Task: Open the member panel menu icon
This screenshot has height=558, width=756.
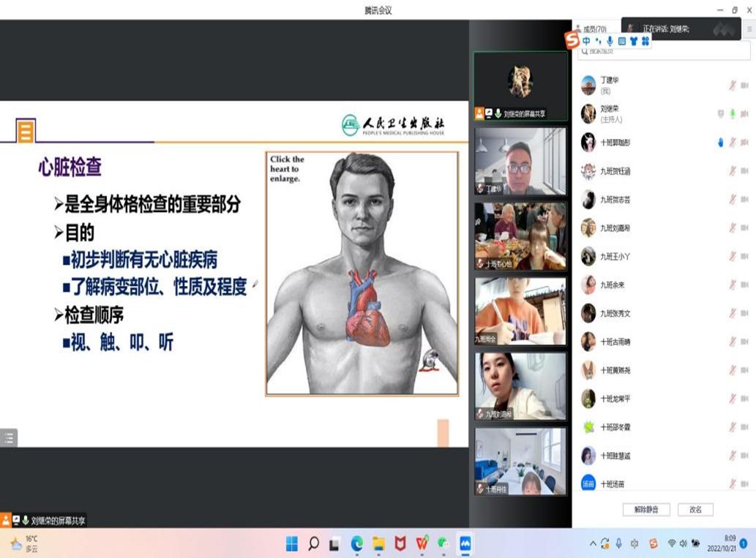Action: click(x=749, y=29)
